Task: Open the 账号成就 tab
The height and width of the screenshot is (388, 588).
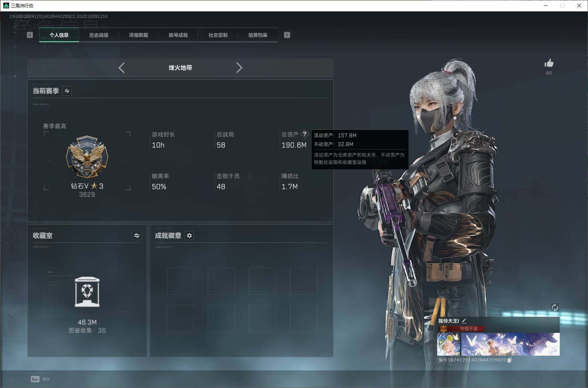Action: (x=178, y=35)
